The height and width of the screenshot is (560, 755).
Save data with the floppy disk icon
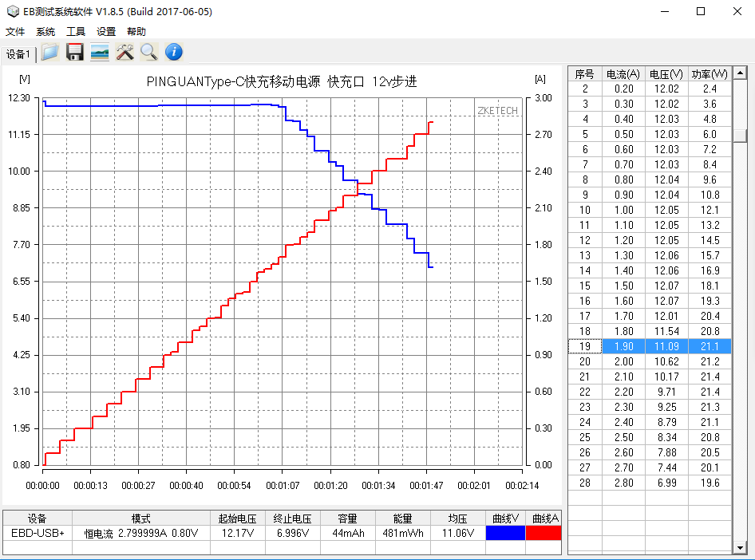[x=75, y=52]
